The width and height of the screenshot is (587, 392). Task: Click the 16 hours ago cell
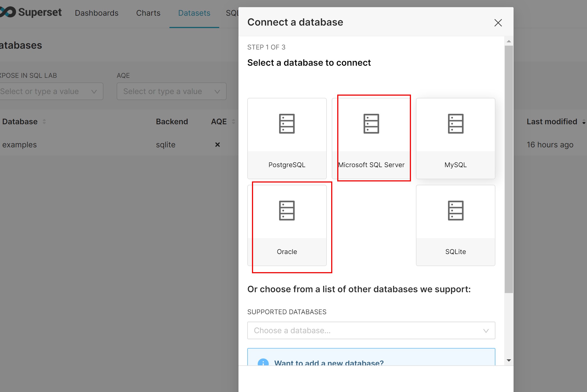550,145
